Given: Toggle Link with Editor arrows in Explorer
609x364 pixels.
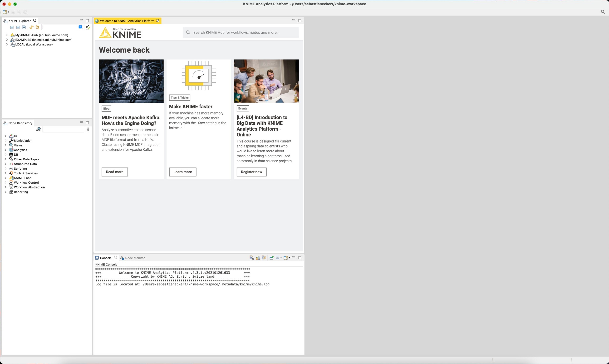Looking at the screenshot, I should (x=38, y=27).
